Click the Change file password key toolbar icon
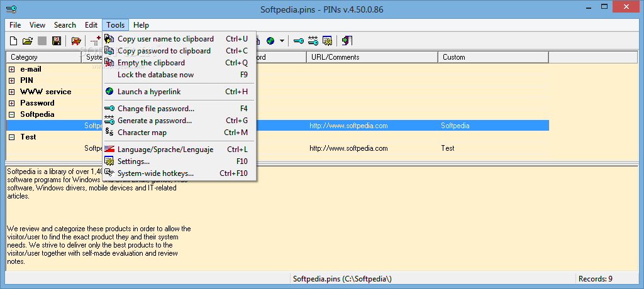 (x=299, y=41)
